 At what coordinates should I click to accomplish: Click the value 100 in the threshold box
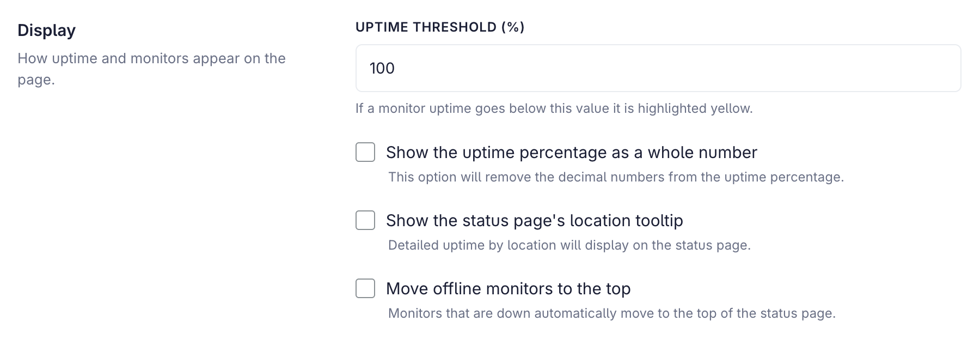pos(382,68)
